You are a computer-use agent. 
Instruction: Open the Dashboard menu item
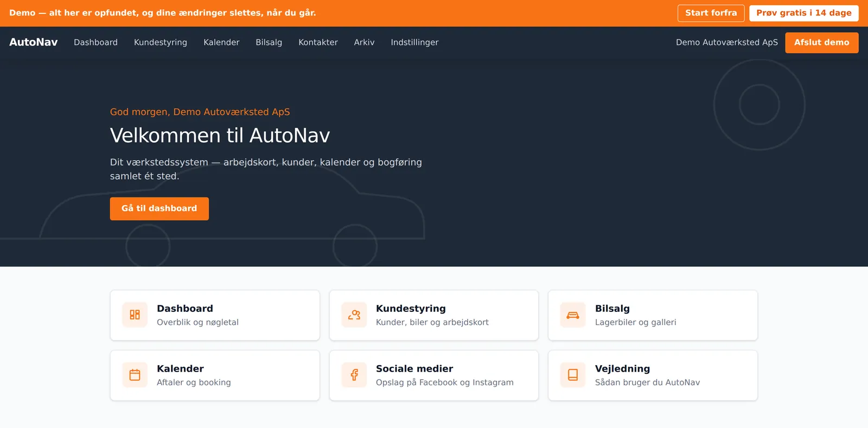click(x=95, y=42)
